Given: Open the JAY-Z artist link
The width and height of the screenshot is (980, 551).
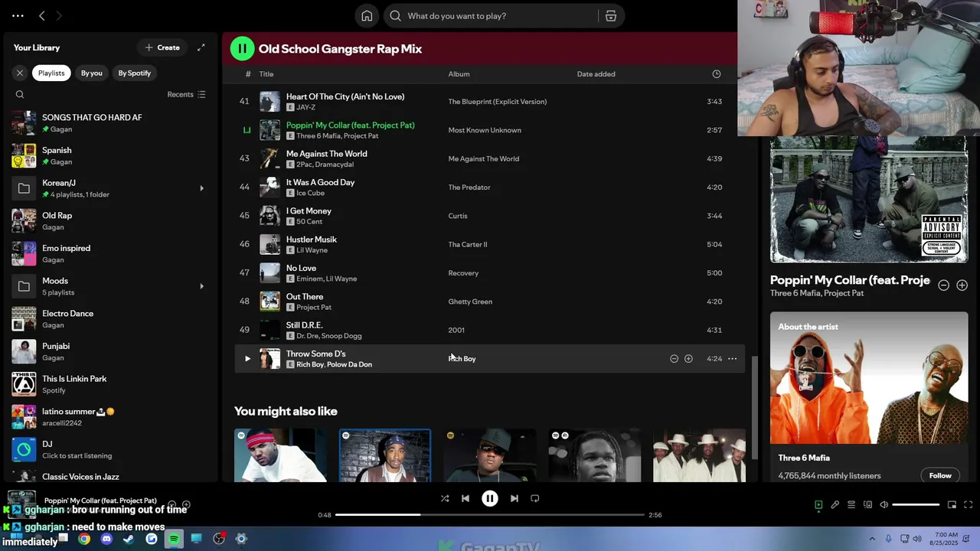Looking at the screenshot, I should tap(305, 108).
